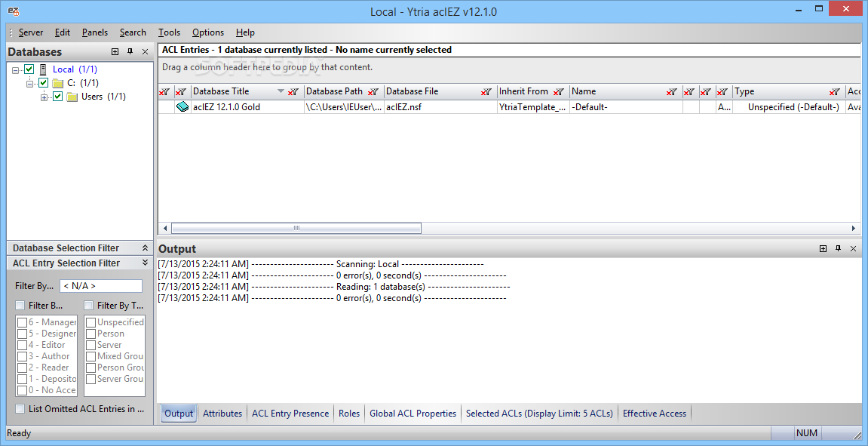Enable the 'Filter By T...' checkbox
The width and height of the screenshot is (868, 446).
pyautogui.click(x=88, y=306)
